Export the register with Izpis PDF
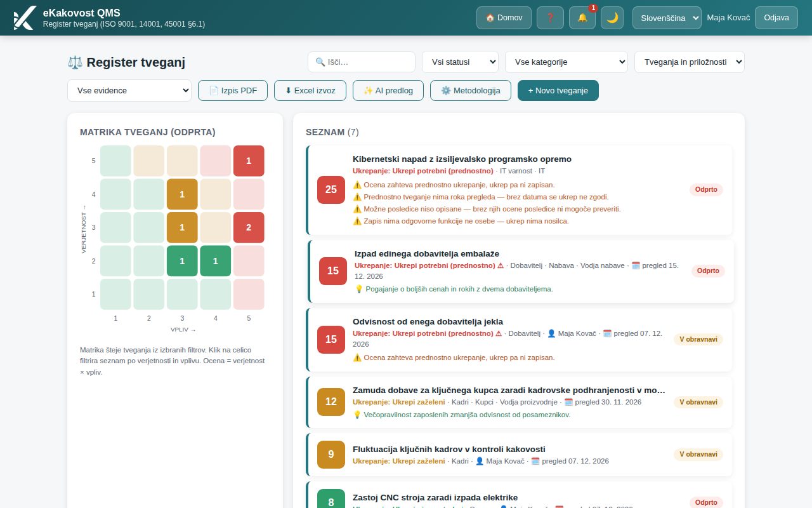 pyautogui.click(x=233, y=90)
